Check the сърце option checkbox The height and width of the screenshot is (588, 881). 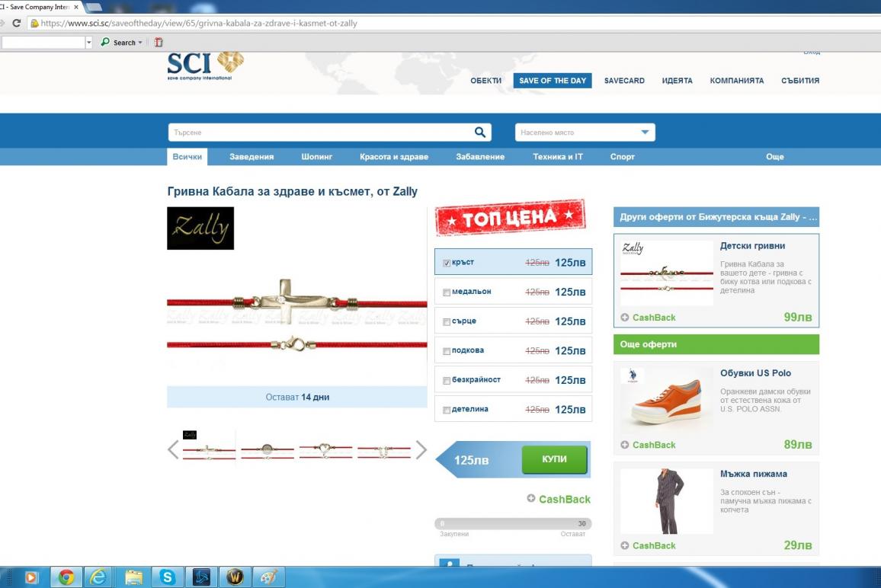[447, 321]
